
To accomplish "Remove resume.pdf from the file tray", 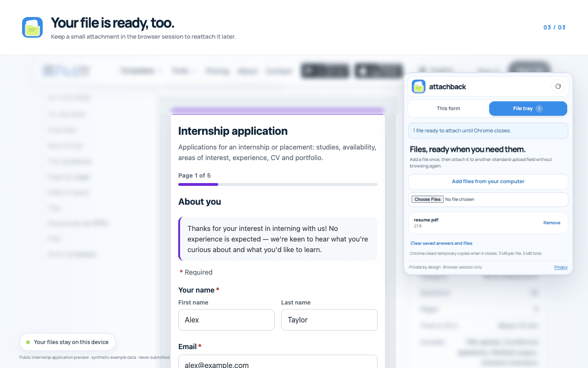I will pos(552,223).
